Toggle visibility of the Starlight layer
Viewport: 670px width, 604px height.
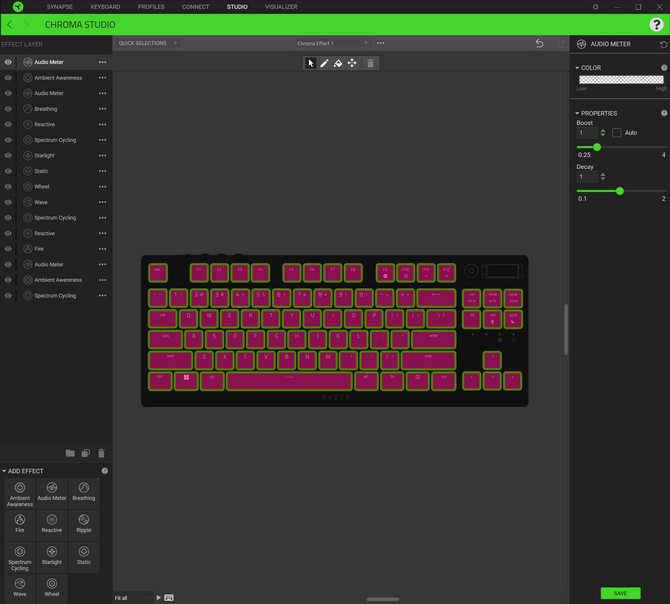(x=8, y=155)
